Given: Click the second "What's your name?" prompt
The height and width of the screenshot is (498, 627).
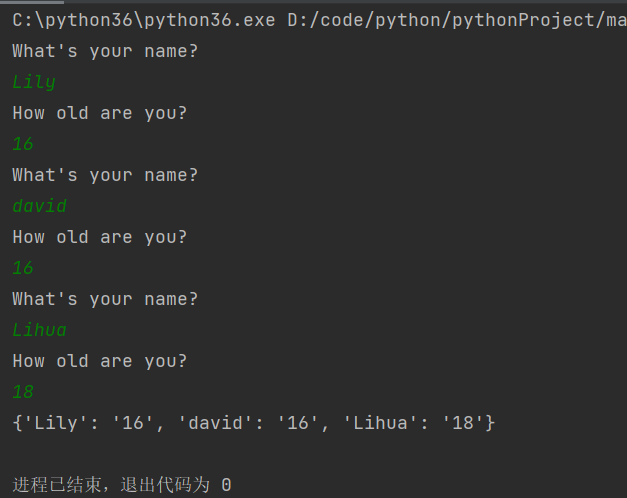Looking at the screenshot, I should pyautogui.click(x=105, y=175).
